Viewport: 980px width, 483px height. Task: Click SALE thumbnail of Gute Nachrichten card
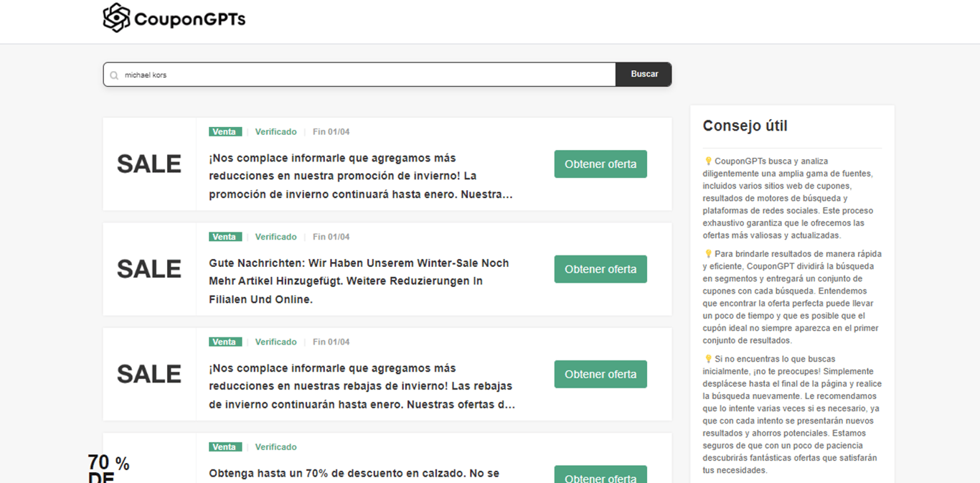[149, 269]
